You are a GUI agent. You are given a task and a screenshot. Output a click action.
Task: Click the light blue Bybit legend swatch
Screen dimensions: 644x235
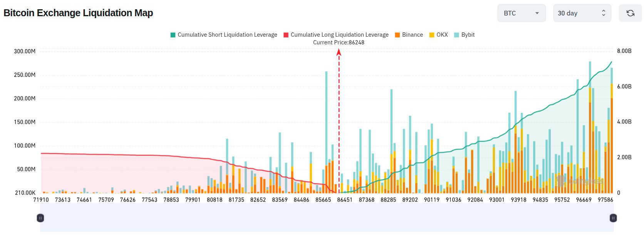(457, 35)
